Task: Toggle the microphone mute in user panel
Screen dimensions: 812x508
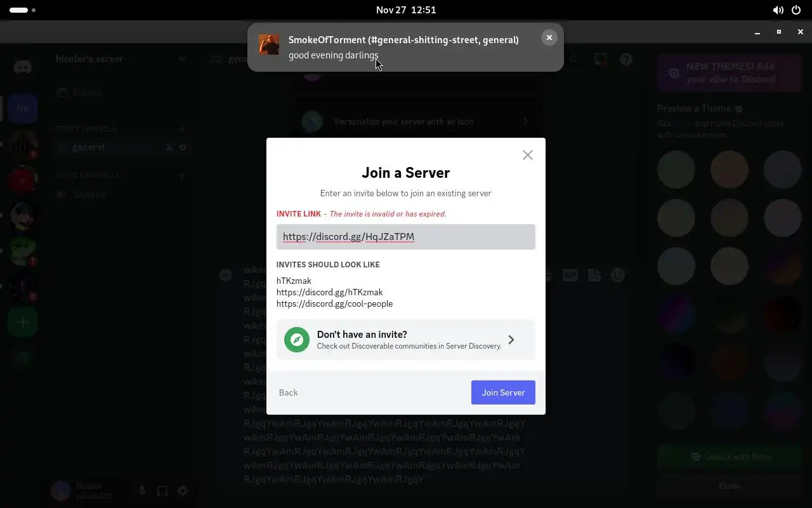Action: click(142, 491)
